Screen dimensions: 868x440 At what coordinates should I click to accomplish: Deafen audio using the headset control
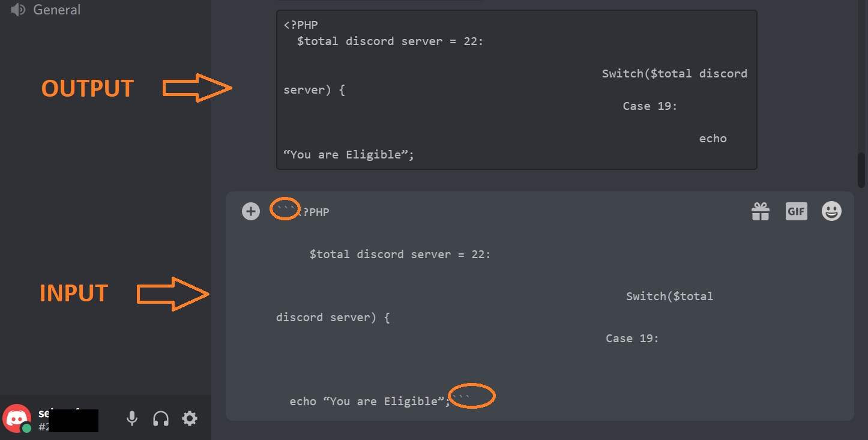point(161,418)
